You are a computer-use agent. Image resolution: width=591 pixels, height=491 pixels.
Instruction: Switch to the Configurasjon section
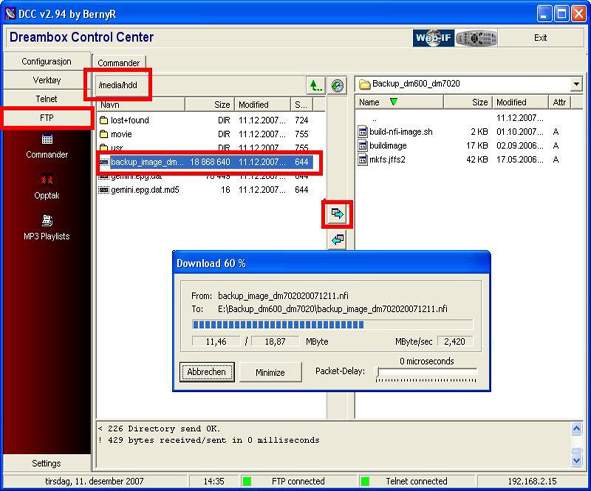(x=46, y=61)
